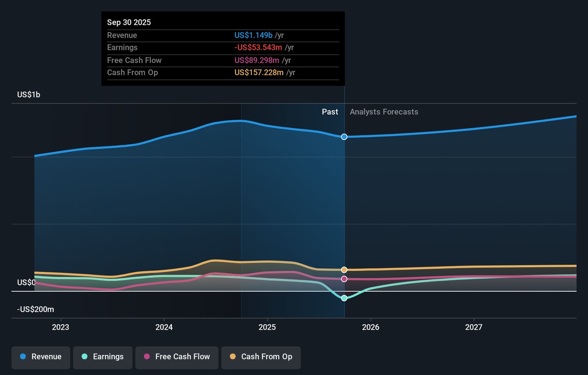Click the Past section label

[x=330, y=112]
